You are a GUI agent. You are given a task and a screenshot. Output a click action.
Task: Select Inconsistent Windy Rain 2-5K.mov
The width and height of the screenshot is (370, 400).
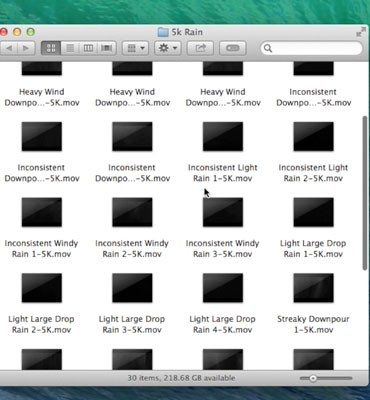click(x=132, y=228)
